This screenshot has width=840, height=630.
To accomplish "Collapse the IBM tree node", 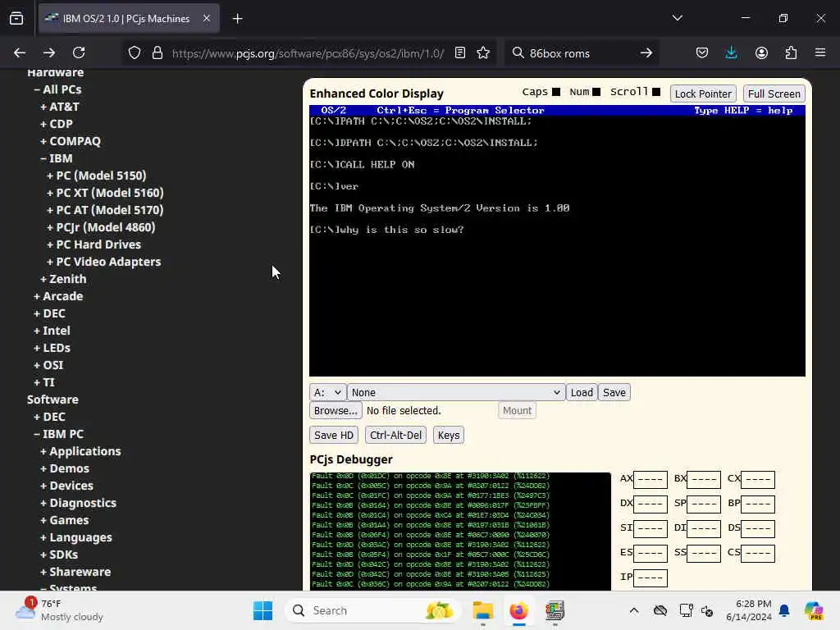I will [x=57, y=158].
